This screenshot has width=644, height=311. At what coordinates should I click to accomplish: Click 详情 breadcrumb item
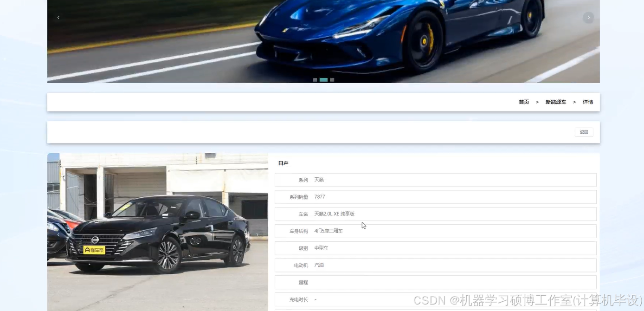(x=588, y=102)
